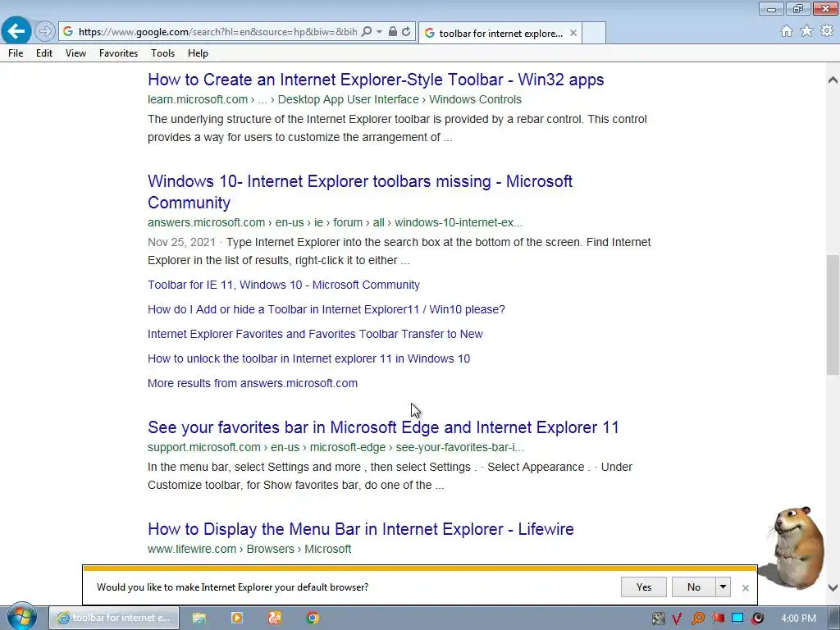The image size is (840, 630).
Task: Click 'Toolbar for IE 11, Windows 10' sublink
Action: pos(283,285)
